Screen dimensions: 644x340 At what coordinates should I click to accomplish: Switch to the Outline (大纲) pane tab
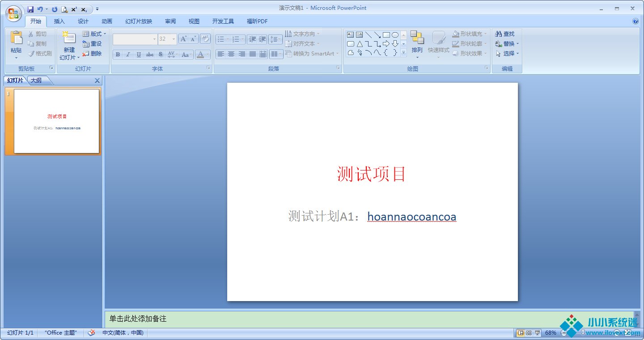(36, 81)
